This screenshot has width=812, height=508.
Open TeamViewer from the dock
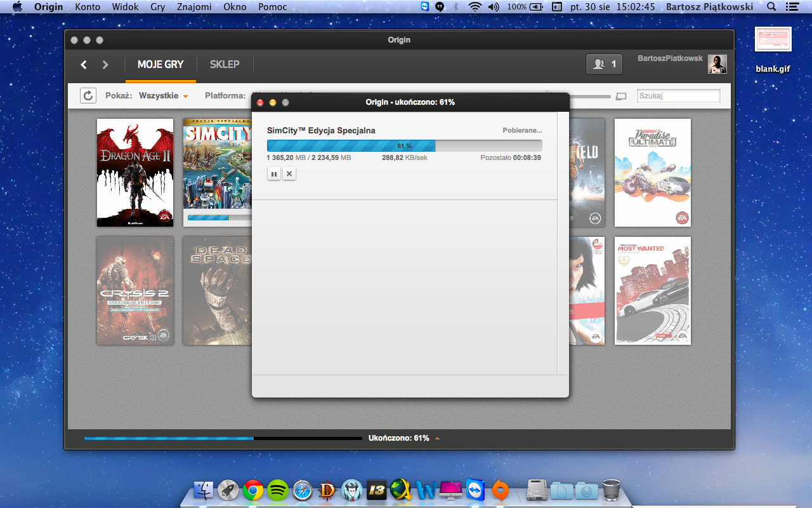pos(475,490)
